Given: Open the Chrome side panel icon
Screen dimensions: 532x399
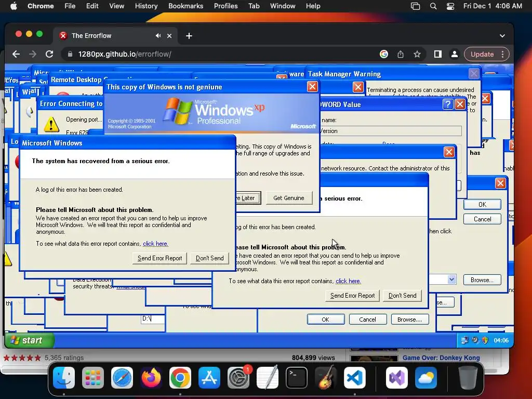Looking at the screenshot, I should tap(437, 54).
